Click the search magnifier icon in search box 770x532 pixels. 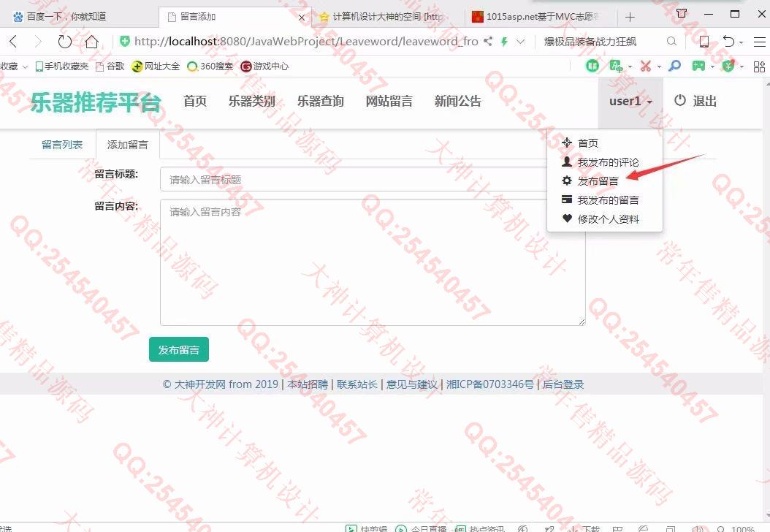pyautogui.click(x=671, y=41)
